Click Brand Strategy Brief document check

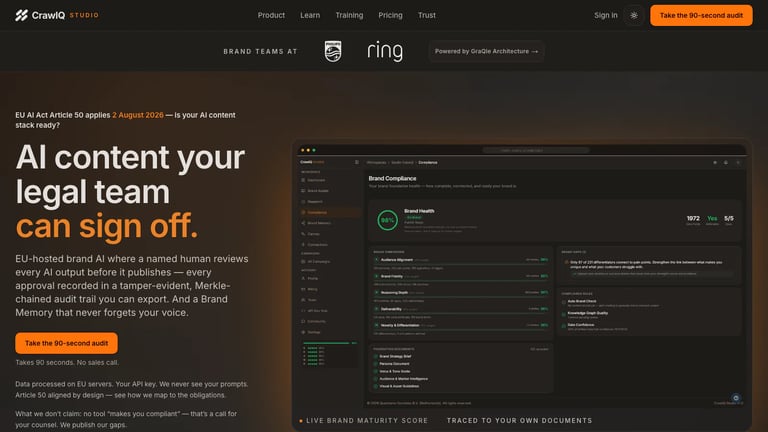coord(376,357)
